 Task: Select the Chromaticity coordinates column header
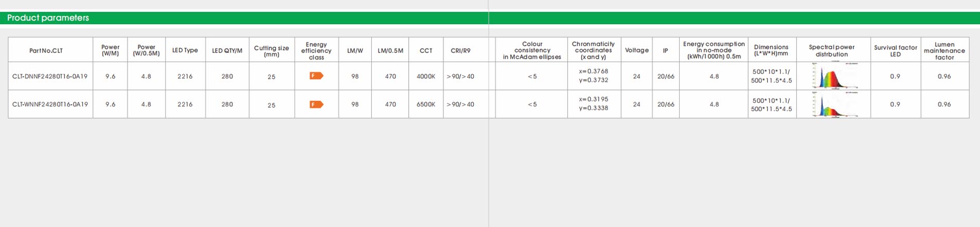tap(593, 50)
